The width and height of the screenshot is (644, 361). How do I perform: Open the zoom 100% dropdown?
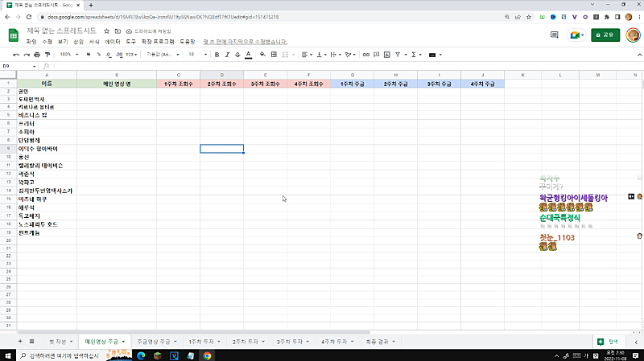tap(68, 55)
